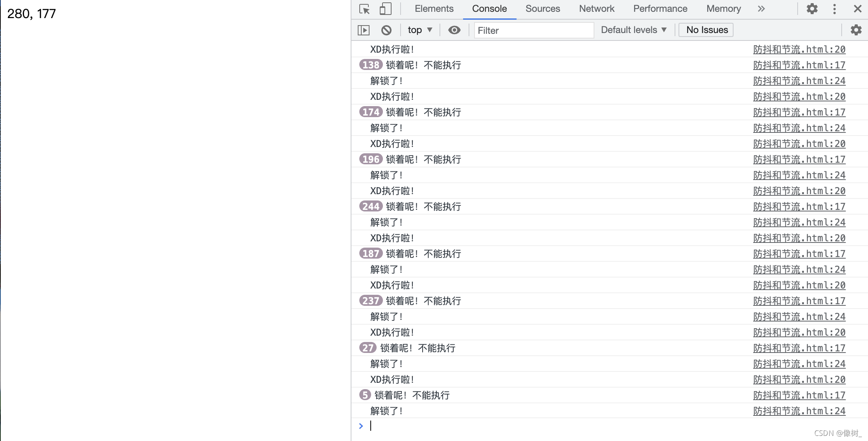
Task: Toggle the device toolbar icon
Action: coord(385,9)
